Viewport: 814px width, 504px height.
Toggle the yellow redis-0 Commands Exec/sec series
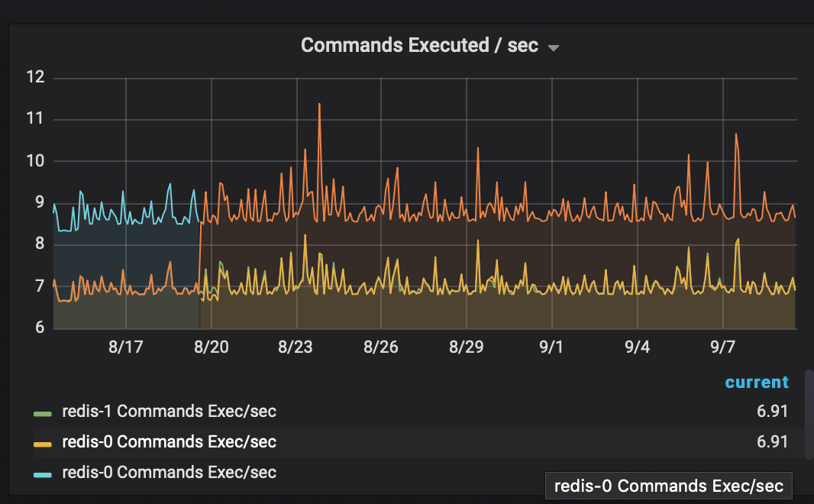click(168, 441)
